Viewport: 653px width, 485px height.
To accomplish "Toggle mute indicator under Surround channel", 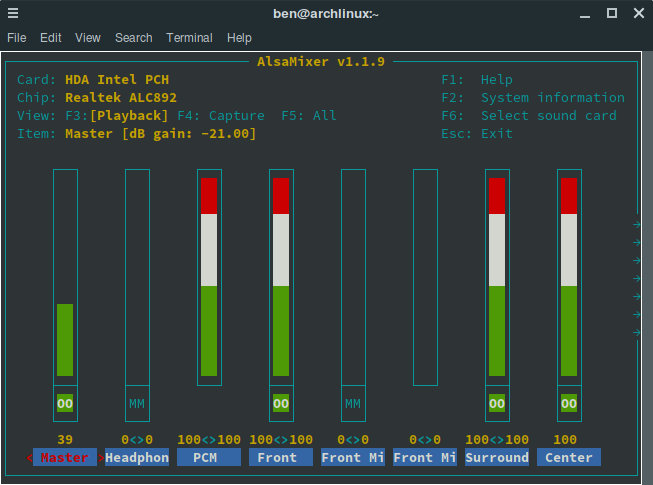I will point(497,403).
